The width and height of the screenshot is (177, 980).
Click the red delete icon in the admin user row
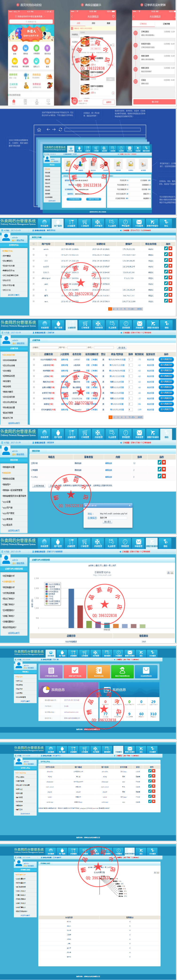pyautogui.click(x=170, y=249)
